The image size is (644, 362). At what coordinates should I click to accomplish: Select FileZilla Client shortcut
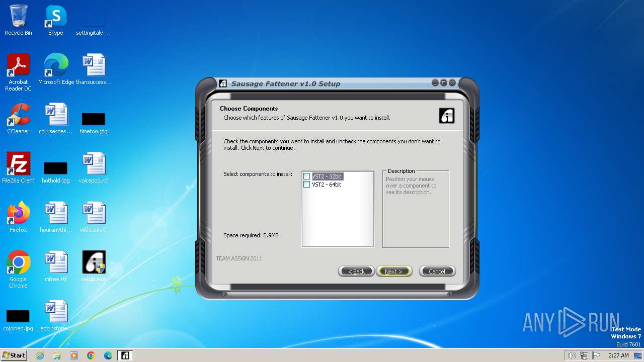pos(18,168)
